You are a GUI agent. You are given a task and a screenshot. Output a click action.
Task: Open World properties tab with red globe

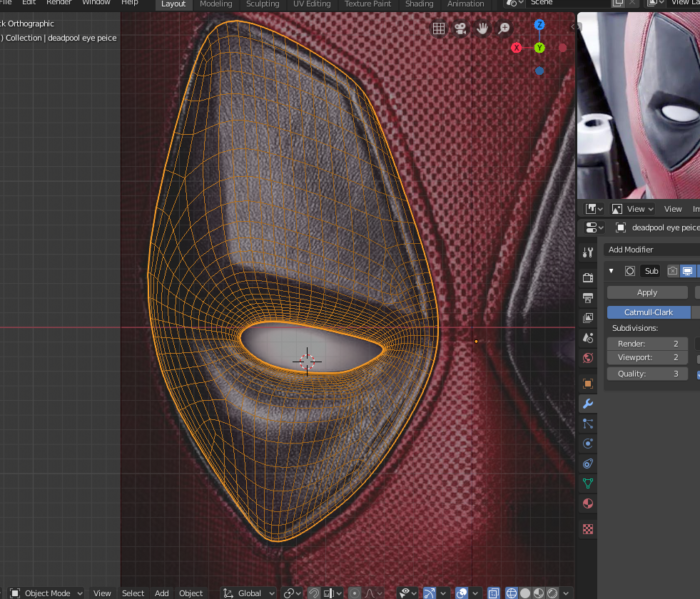(x=588, y=358)
